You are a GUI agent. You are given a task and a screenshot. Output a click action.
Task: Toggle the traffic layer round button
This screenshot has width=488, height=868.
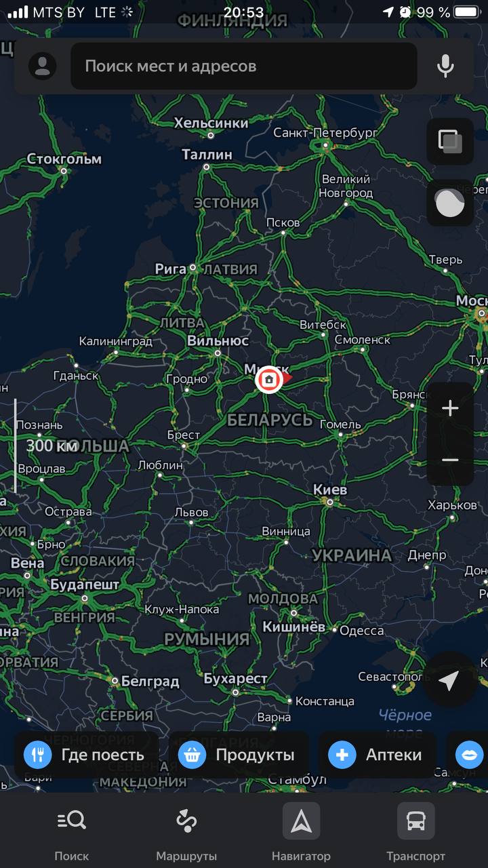tap(450, 202)
